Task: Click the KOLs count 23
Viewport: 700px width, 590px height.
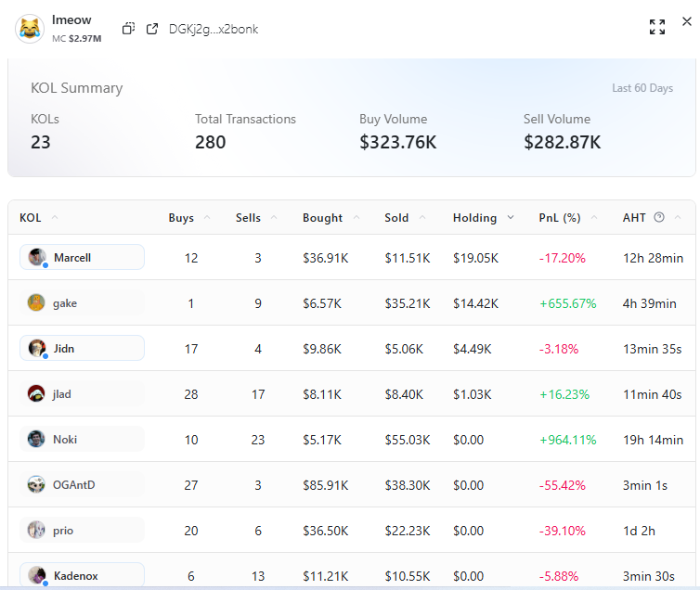Action: [x=41, y=142]
